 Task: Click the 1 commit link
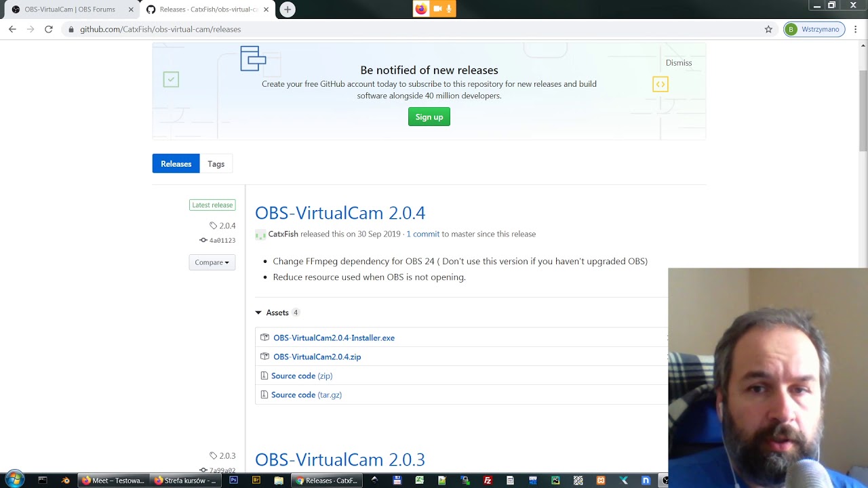tap(423, 234)
